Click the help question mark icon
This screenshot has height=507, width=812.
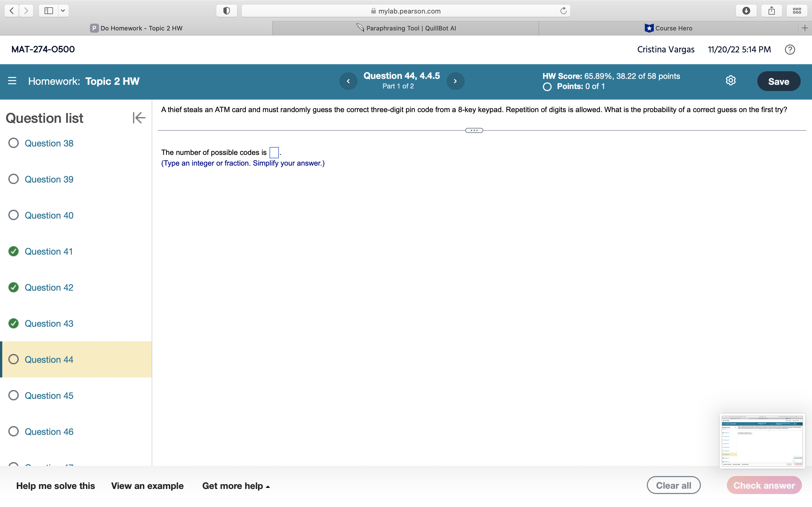(790, 49)
